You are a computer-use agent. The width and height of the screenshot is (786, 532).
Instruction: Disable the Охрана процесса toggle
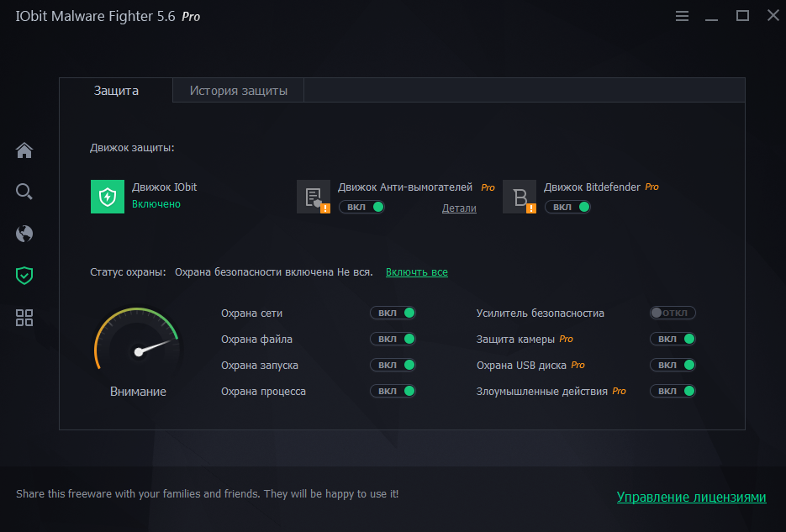point(393,391)
